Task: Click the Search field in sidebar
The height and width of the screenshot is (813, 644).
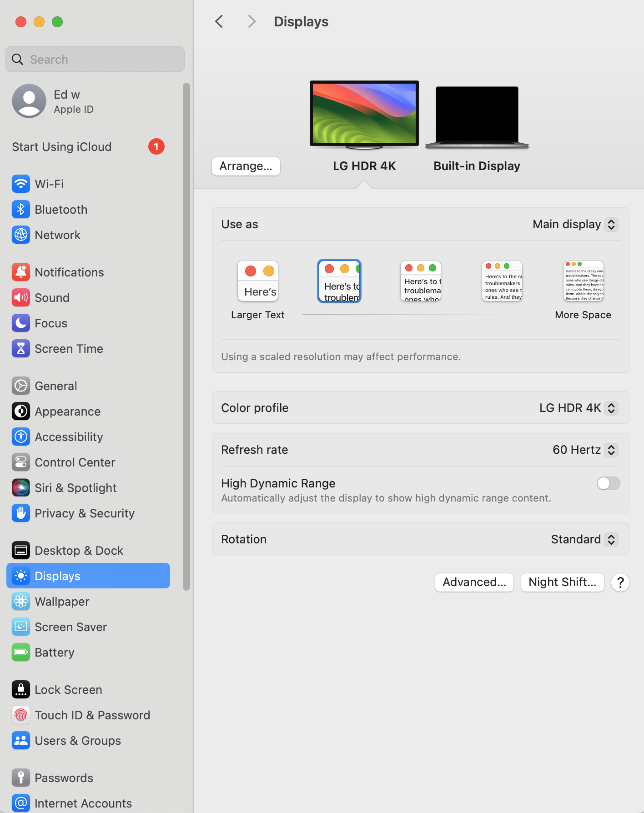Action: [x=96, y=60]
